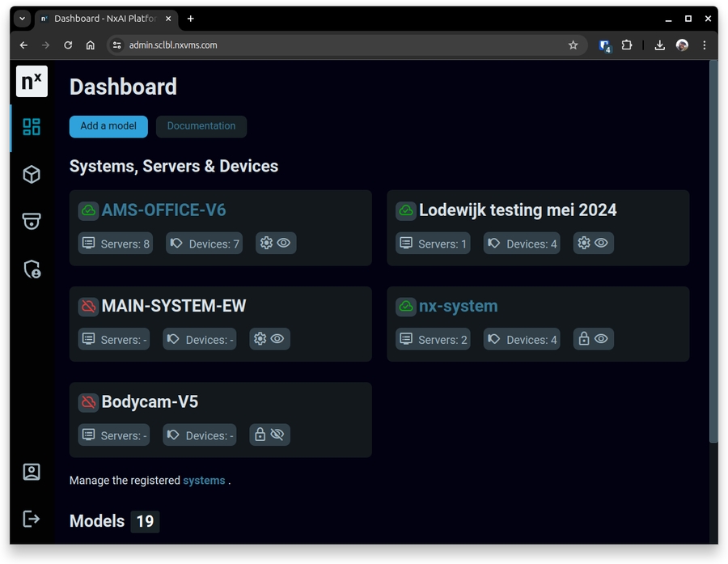This screenshot has height=564, width=728.
Task: Toggle visibility eye for Lodewijk testing mei 2024
Action: (x=601, y=243)
